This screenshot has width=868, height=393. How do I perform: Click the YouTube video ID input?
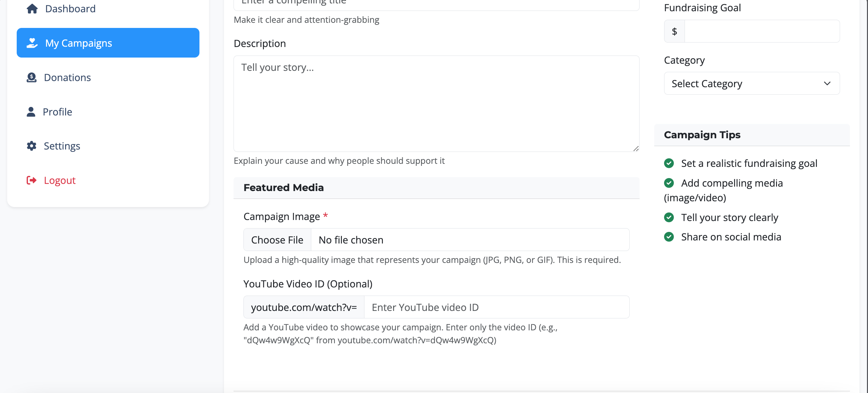point(496,307)
